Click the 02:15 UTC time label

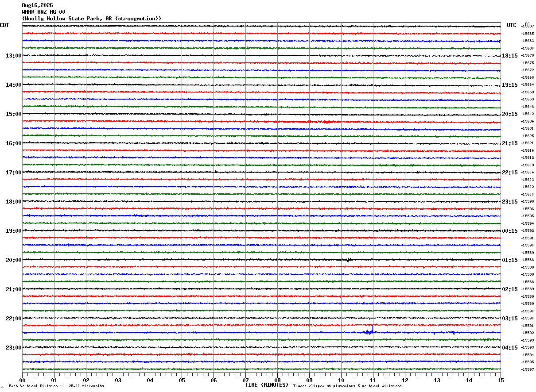509,289
